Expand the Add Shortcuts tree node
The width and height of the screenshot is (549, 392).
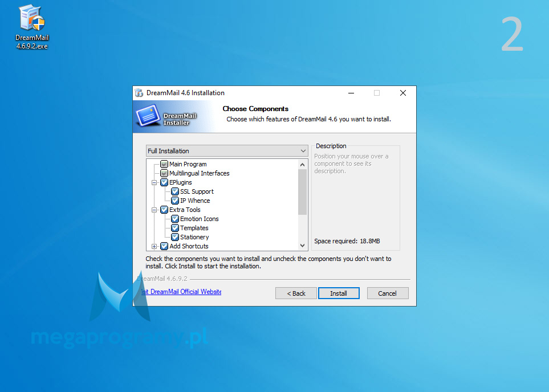point(154,246)
